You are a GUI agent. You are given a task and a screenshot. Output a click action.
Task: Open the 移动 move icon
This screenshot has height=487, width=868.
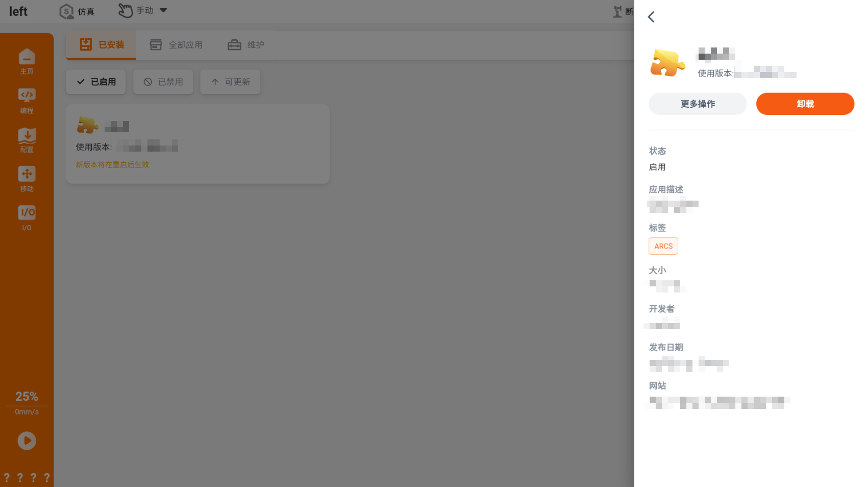(x=27, y=179)
